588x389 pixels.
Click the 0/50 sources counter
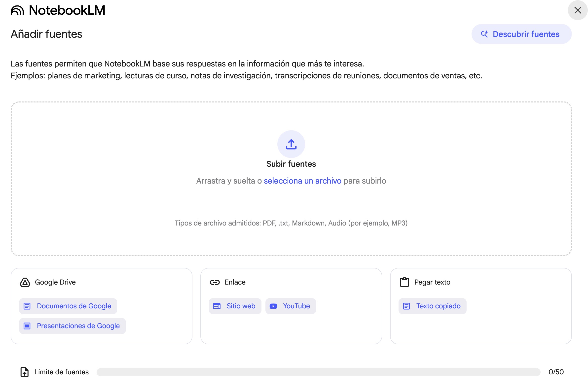556,372
